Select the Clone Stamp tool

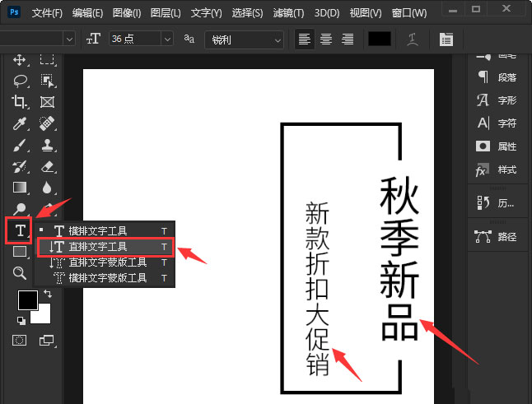(x=47, y=145)
